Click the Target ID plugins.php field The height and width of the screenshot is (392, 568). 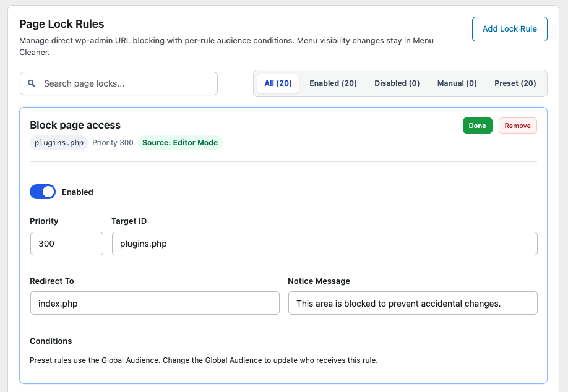point(325,244)
